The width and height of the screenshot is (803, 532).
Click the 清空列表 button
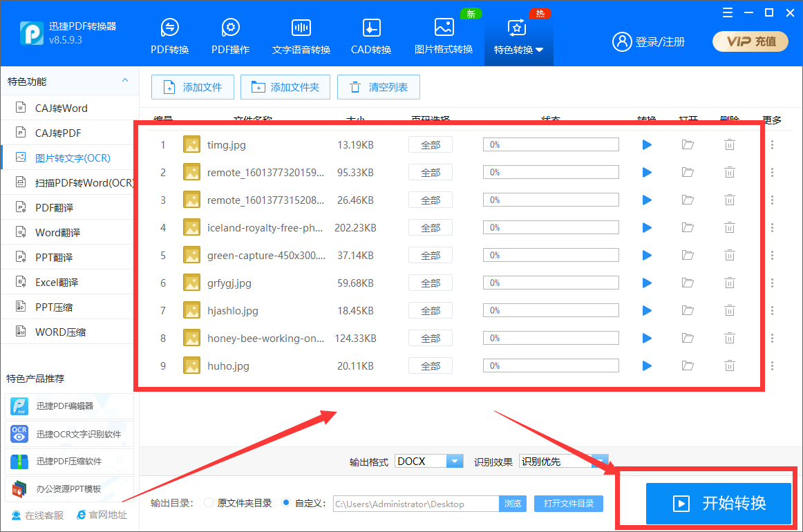[x=379, y=87]
